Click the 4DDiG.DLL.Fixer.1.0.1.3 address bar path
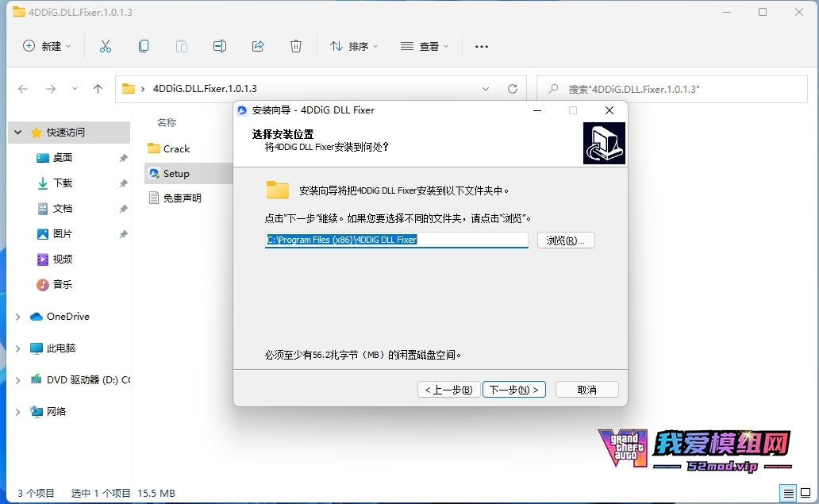This screenshot has height=504, width=819. click(x=205, y=89)
